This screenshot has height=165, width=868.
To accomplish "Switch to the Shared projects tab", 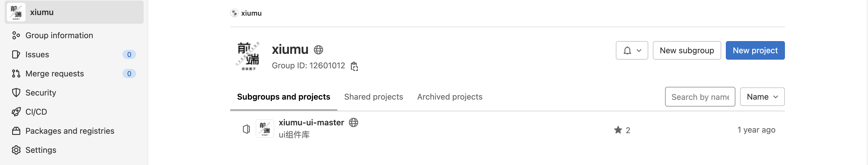I will coord(373,97).
